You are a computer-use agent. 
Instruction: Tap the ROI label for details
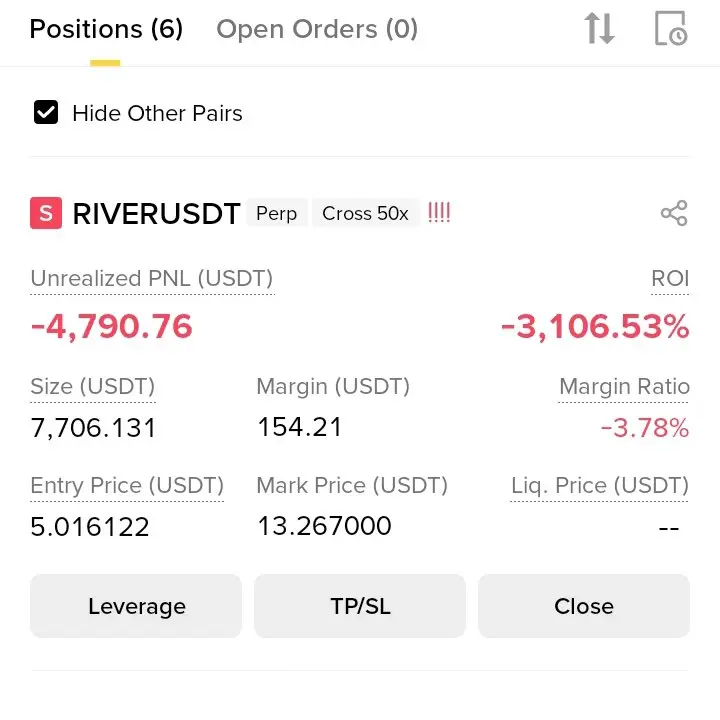click(670, 278)
